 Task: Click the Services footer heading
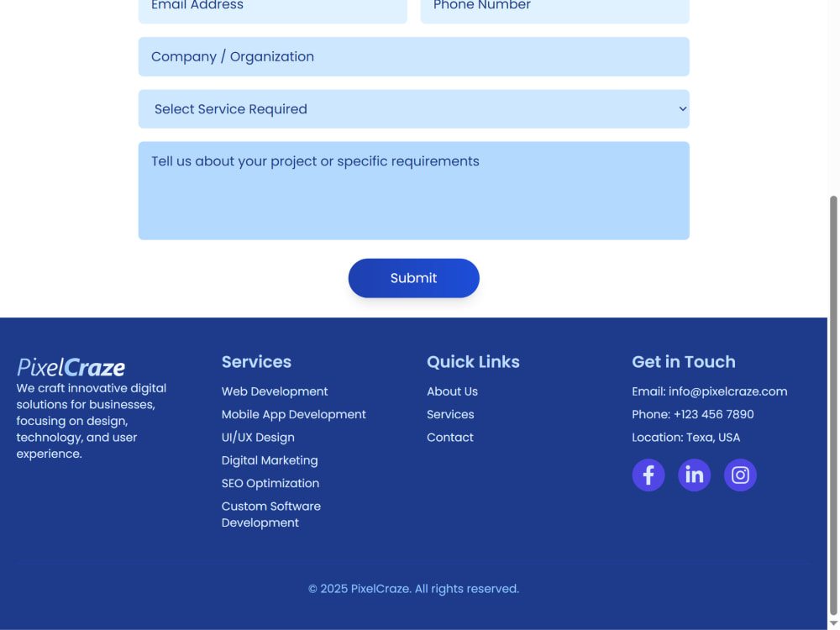click(256, 362)
